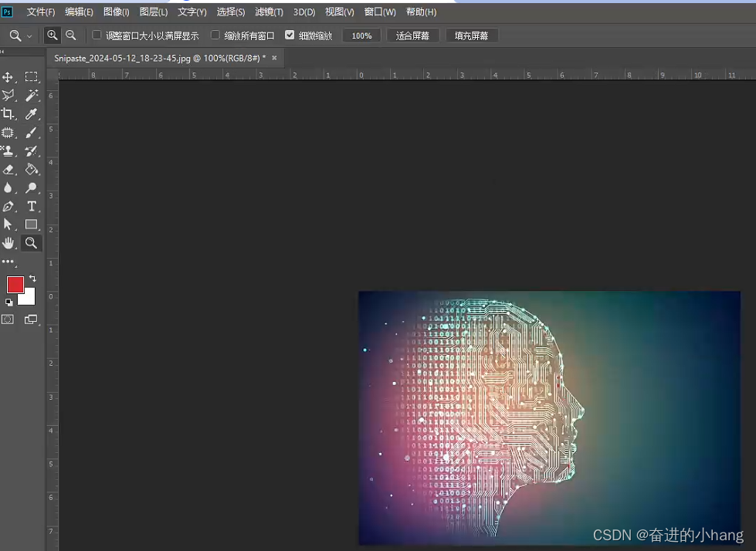Viewport: 756px width, 551px height.
Task: Open the red foreground color picker
Action: 15,285
